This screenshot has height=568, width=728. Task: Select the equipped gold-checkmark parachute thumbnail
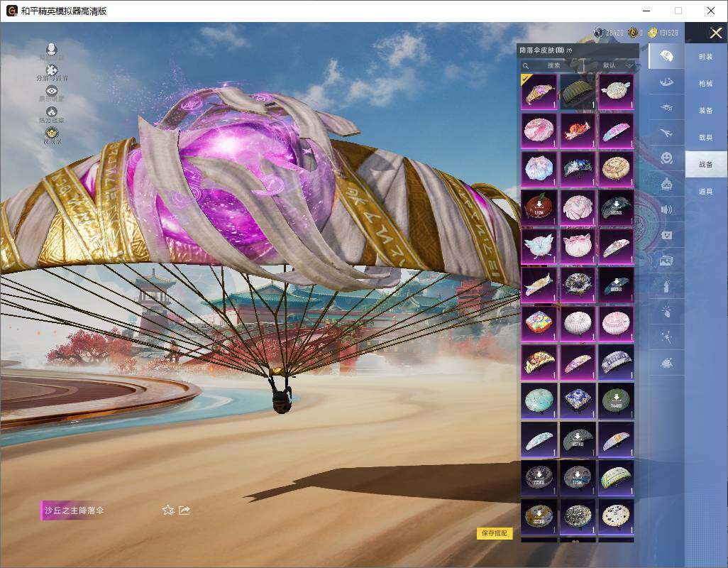point(539,92)
